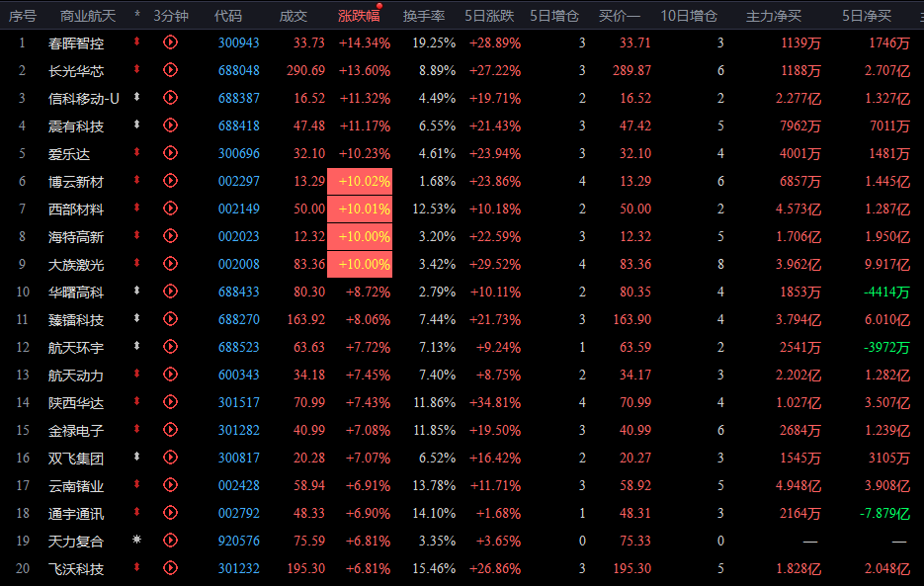Viewport: 924px width, 586px height.
Task: Open stock code 002149 link
Action: coord(238,209)
